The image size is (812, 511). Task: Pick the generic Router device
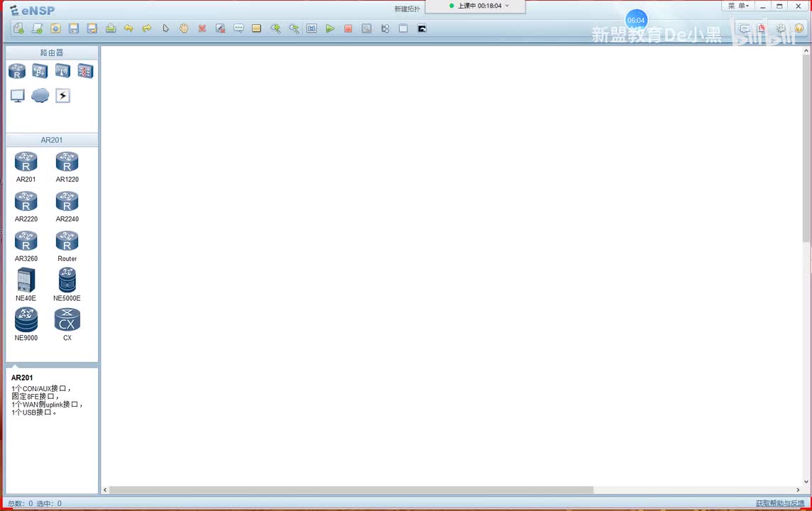(x=67, y=246)
